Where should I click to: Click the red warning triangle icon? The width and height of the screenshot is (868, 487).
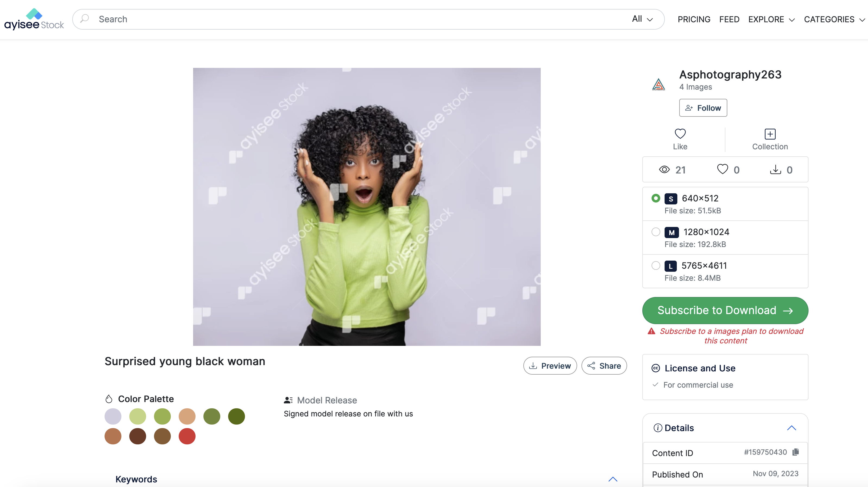point(651,331)
